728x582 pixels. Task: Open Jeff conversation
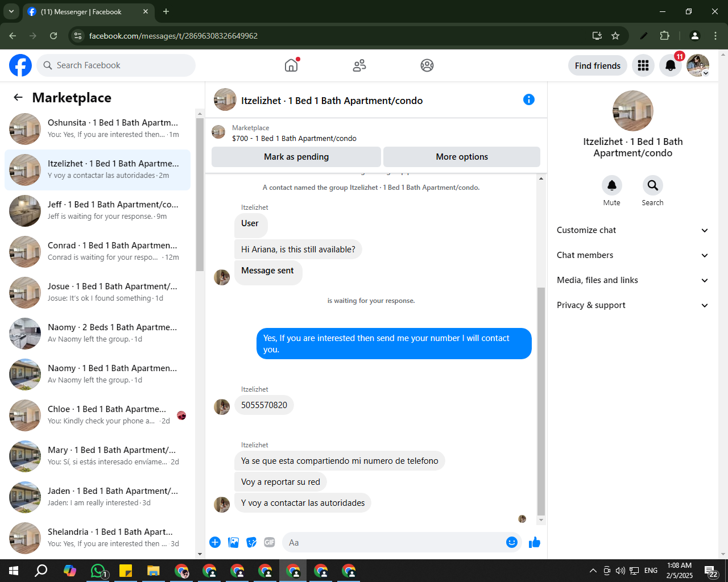tap(97, 211)
